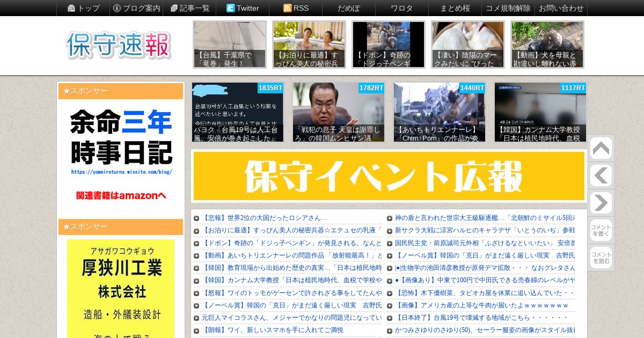The height and width of the screenshot is (338, 644).
Task: Open the ワロタ menu item
Action: click(401, 8)
